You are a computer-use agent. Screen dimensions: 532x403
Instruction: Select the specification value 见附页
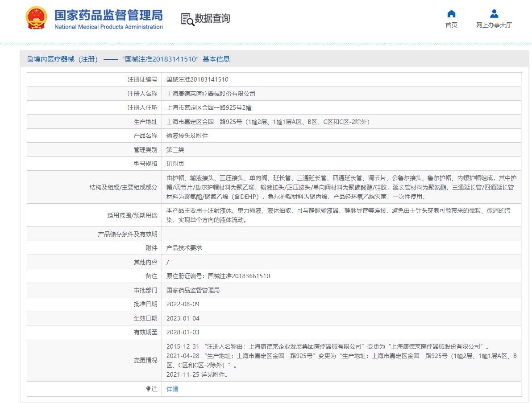click(175, 164)
